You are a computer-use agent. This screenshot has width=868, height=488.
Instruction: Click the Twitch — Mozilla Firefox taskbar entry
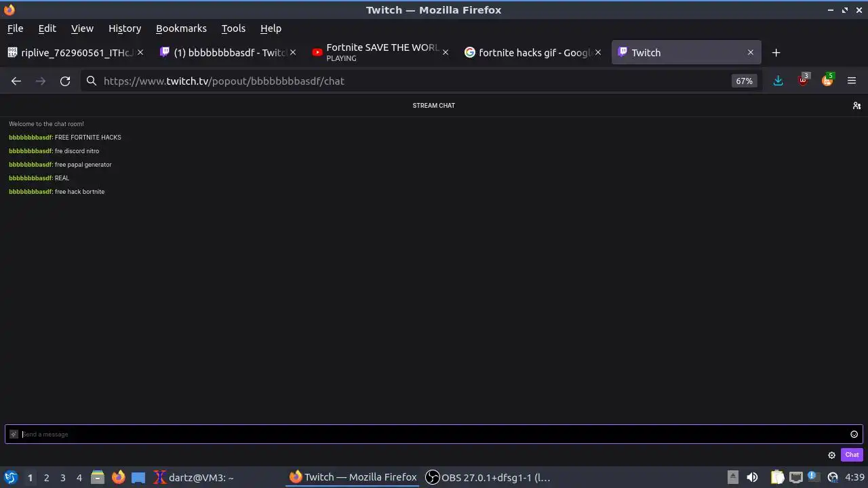353,477
